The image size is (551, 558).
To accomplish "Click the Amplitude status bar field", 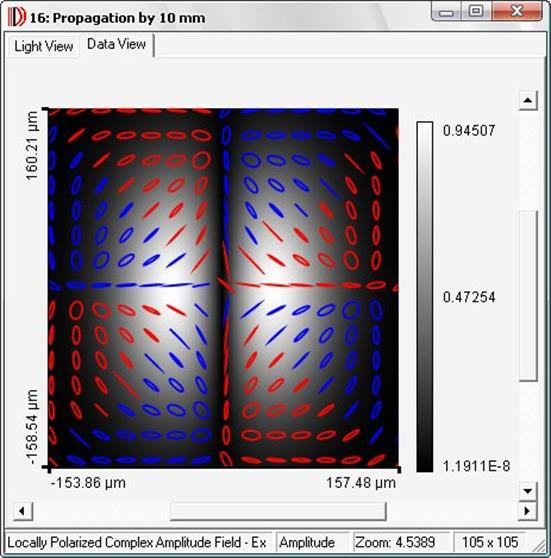I will [307, 543].
